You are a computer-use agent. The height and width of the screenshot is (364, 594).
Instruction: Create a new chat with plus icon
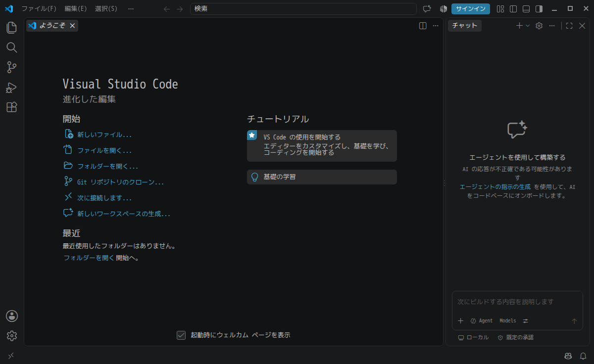point(519,26)
